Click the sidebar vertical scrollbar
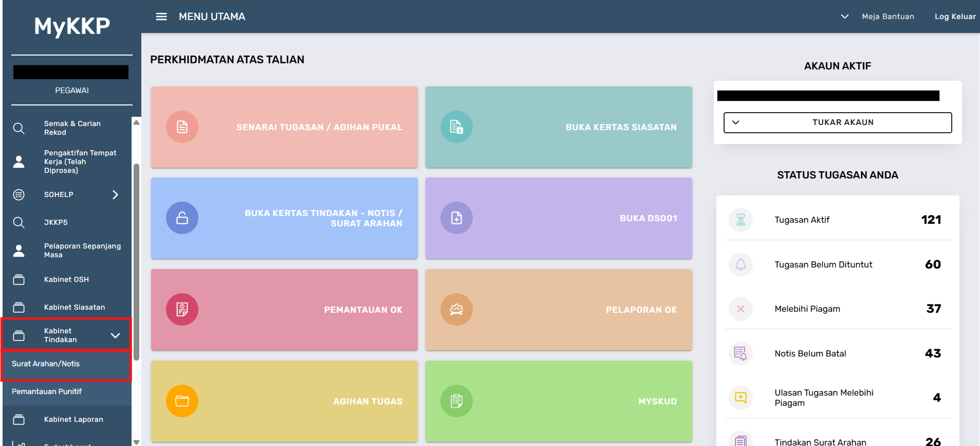This screenshot has width=980, height=446. coord(136,262)
